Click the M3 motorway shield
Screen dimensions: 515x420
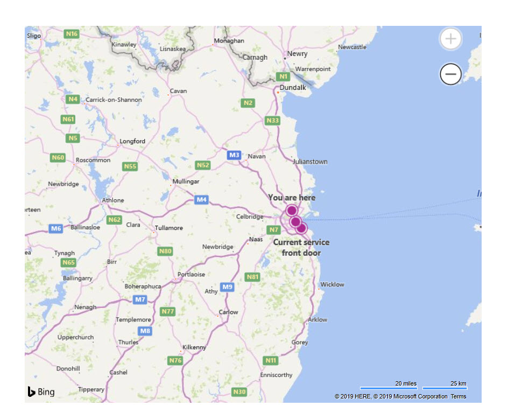pyautogui.click(x=234, y=155)
